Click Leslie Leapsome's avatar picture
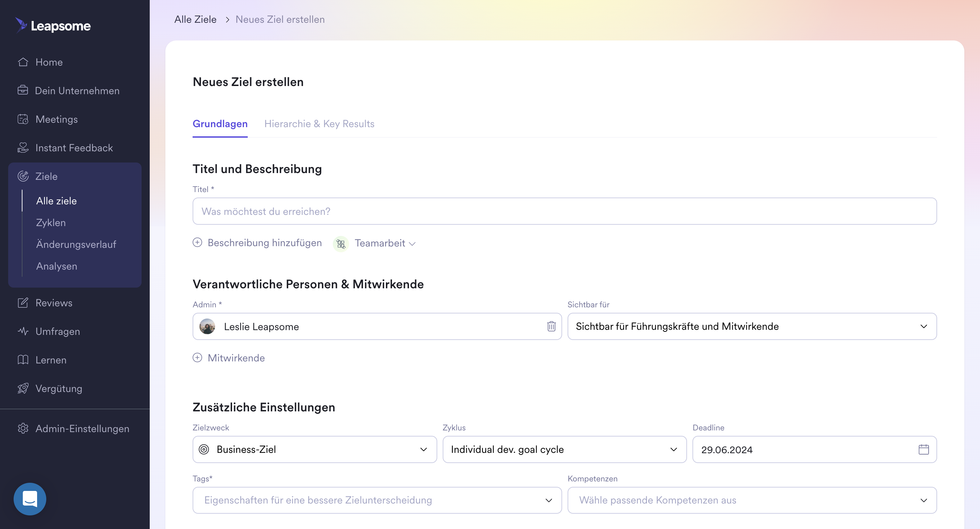This screenshot has height=529, width=980. [207, 326]
